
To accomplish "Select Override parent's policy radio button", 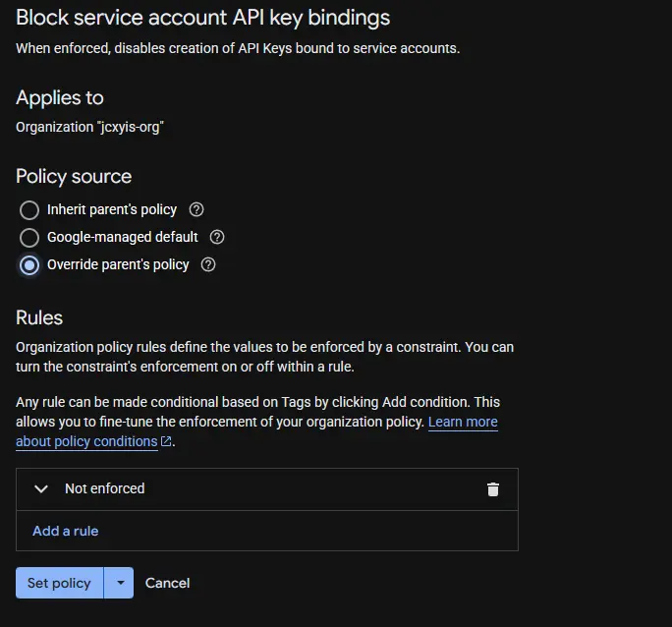I will coord(29,264).
